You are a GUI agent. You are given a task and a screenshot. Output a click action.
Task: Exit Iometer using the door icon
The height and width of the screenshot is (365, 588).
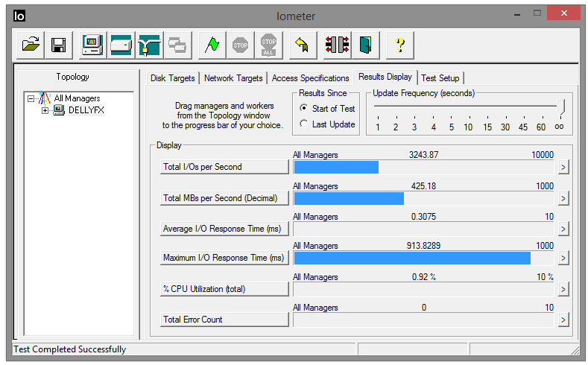tap(366, 45)
